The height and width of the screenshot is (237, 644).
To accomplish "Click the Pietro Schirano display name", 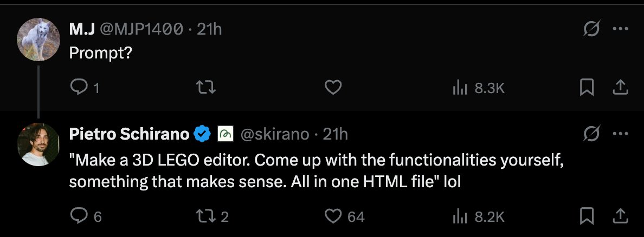I will [129, 134].
